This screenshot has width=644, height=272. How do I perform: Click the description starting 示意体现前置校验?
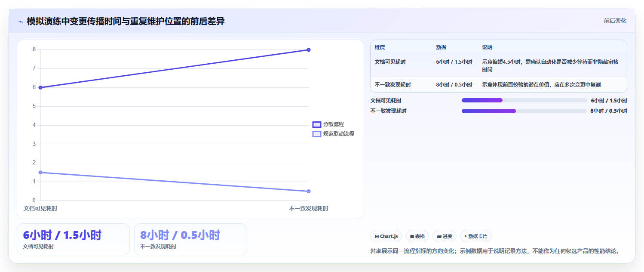point(541,85)
